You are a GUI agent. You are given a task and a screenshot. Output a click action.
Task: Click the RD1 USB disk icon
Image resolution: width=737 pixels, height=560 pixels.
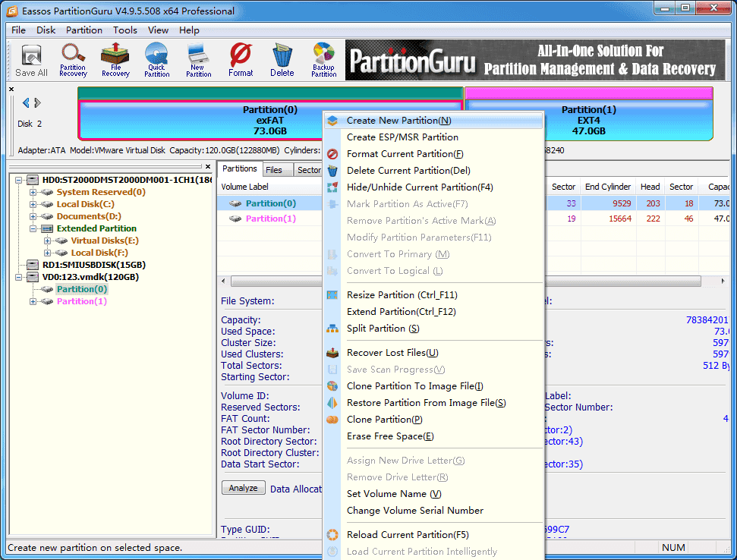(x=33, y=265)
